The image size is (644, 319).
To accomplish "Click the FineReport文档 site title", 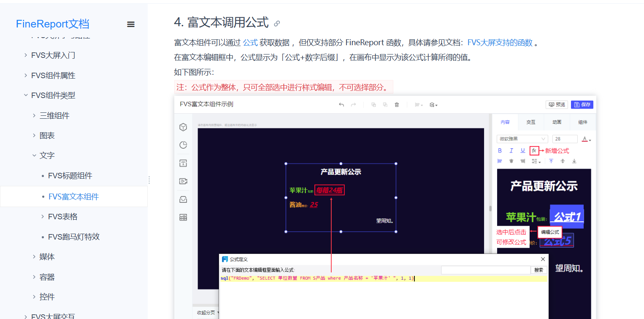I will tap(52, 24).
